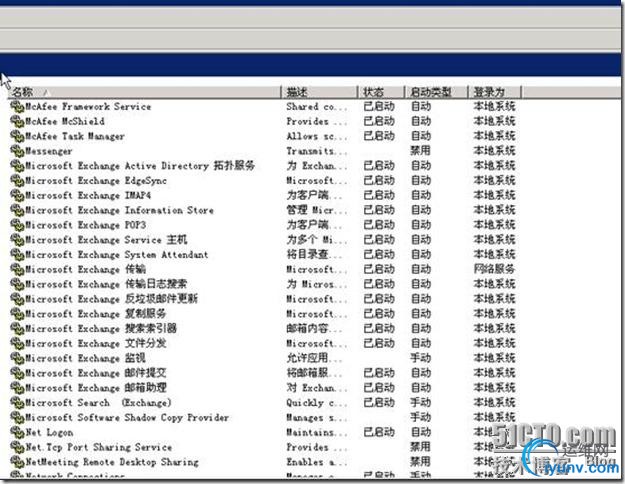Select Microsoft Exchange 邮箱助理 name
This screenshot has width=625, height=484.
96,388
